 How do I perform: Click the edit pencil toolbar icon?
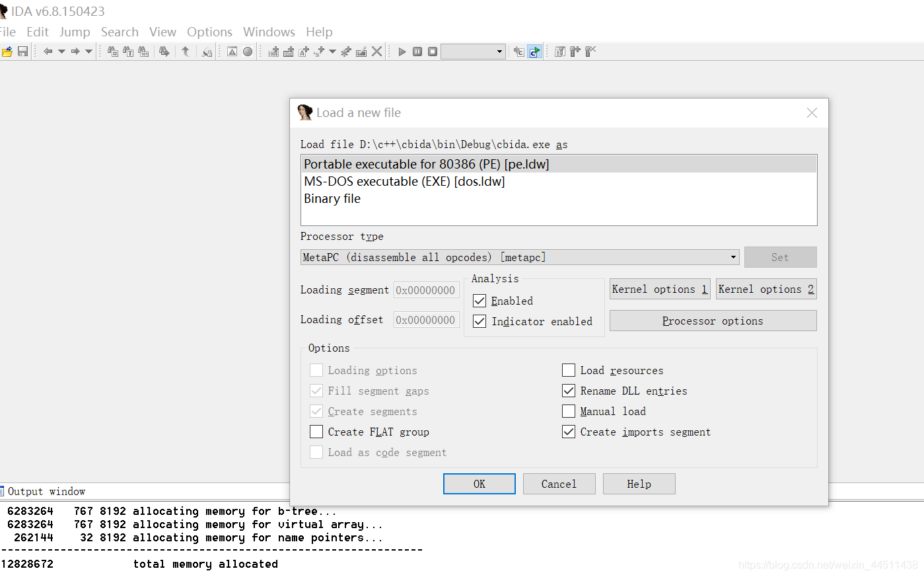361,52
